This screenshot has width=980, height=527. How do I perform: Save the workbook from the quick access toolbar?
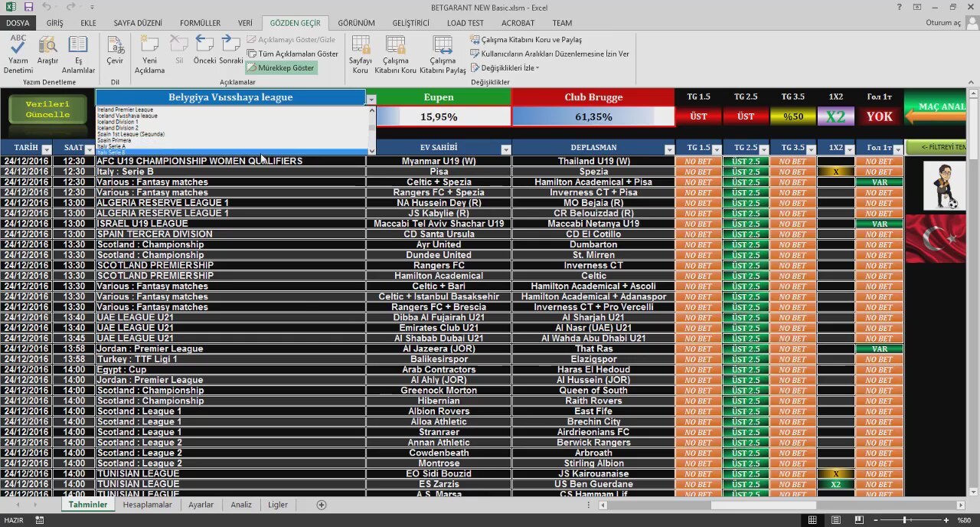coord(29,7)
